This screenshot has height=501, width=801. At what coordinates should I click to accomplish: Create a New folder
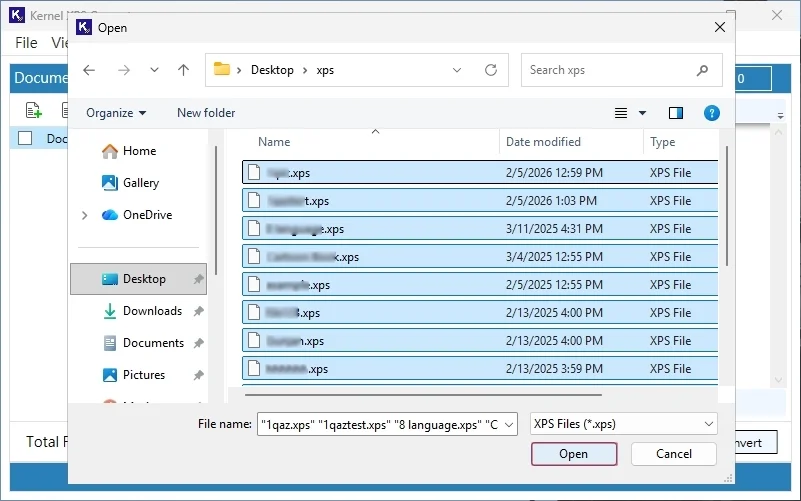coord(206,113)
